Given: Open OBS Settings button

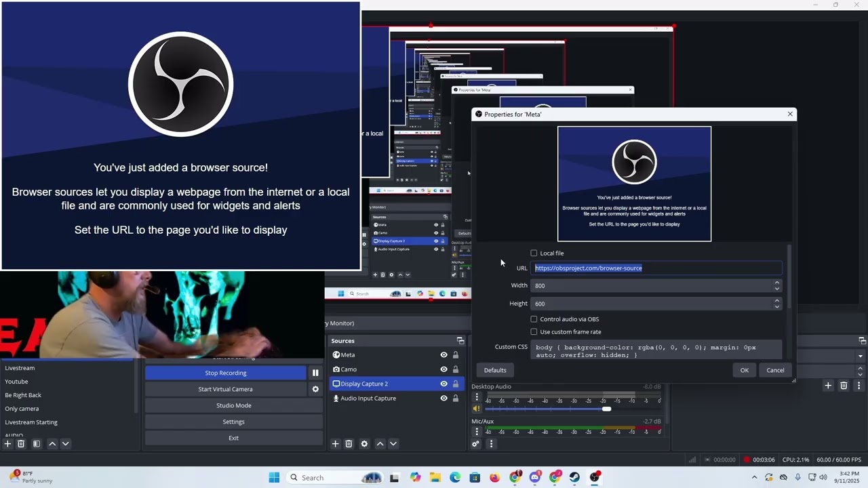Looking at the screenshot, I should [234, 422].
